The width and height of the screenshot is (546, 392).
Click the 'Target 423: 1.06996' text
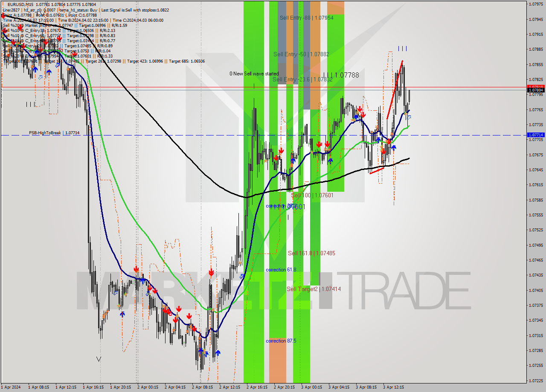(x=145, y=61)
